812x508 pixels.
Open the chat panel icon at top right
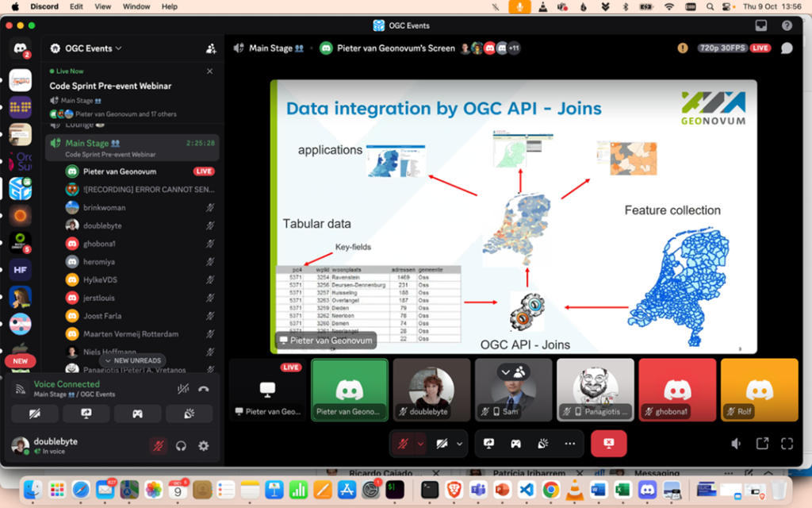click(787, 48)
